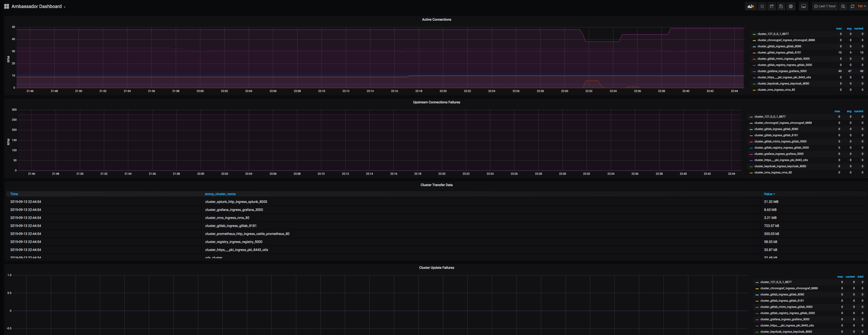Star this dashboard as favorite

click(762, 6)
